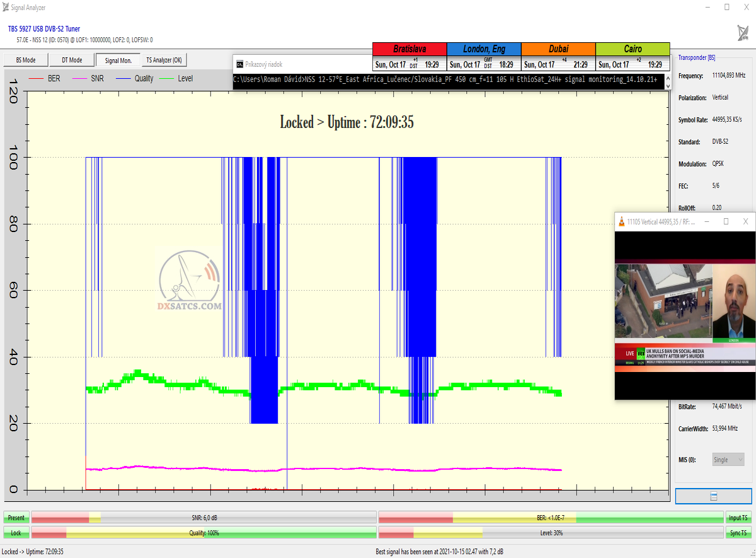
Task: Toggle the Sync TS indicator
Action: [738, 533]
